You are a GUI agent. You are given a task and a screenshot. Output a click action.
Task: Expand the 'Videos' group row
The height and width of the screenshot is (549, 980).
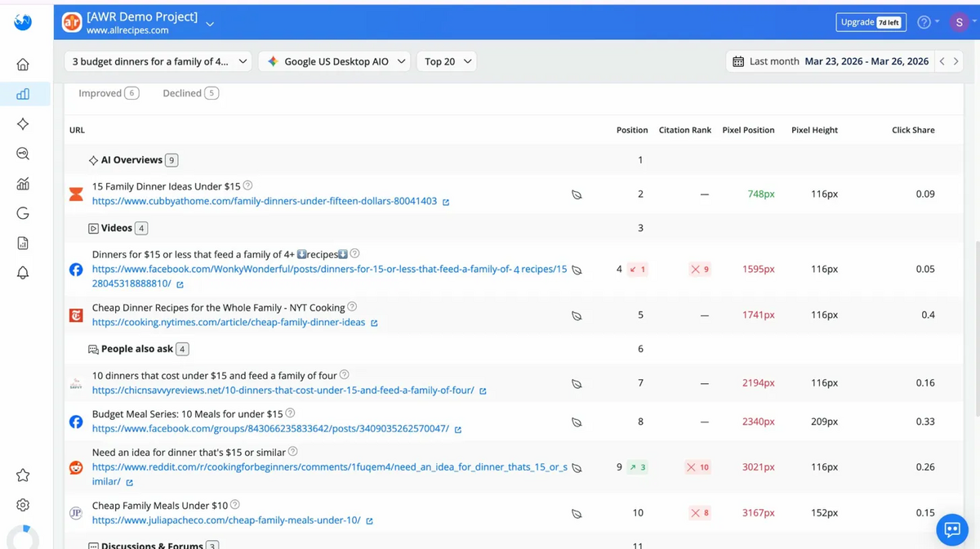click(514, 228)
